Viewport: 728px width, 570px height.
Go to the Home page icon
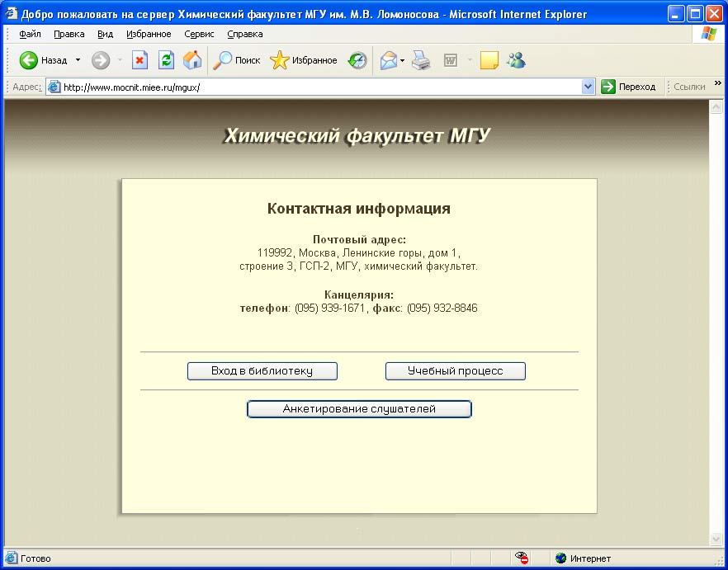point(192,60)
